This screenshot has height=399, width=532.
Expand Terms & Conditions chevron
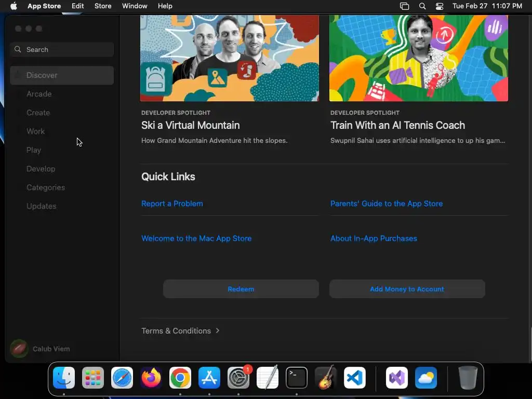tap(218, 330)
